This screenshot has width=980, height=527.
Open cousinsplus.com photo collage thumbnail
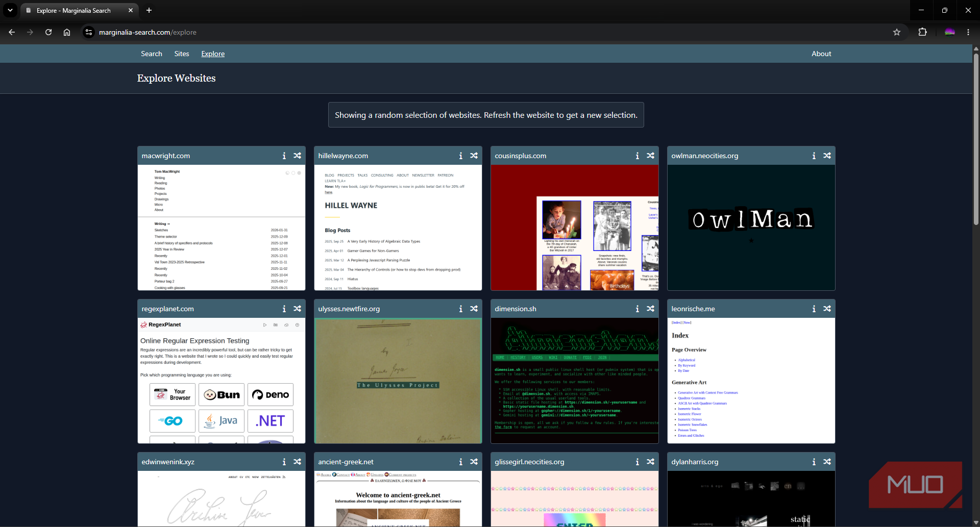575,228
